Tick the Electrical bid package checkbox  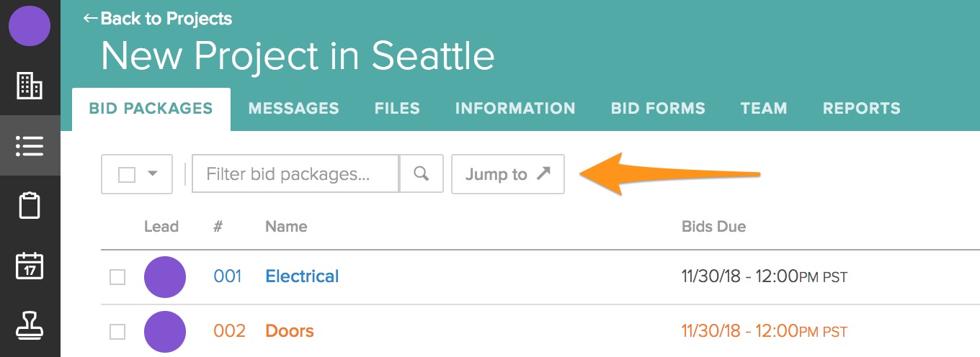click(x=117, y=277)
